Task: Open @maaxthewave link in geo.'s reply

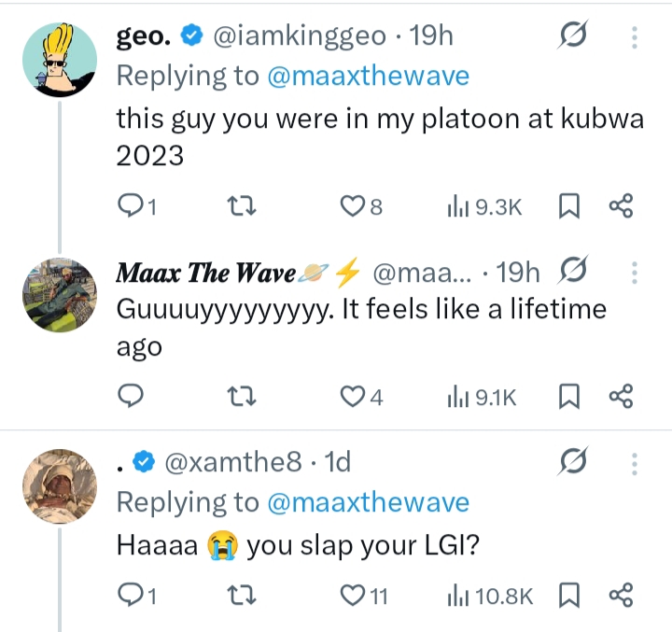Action: pos(368,77)
